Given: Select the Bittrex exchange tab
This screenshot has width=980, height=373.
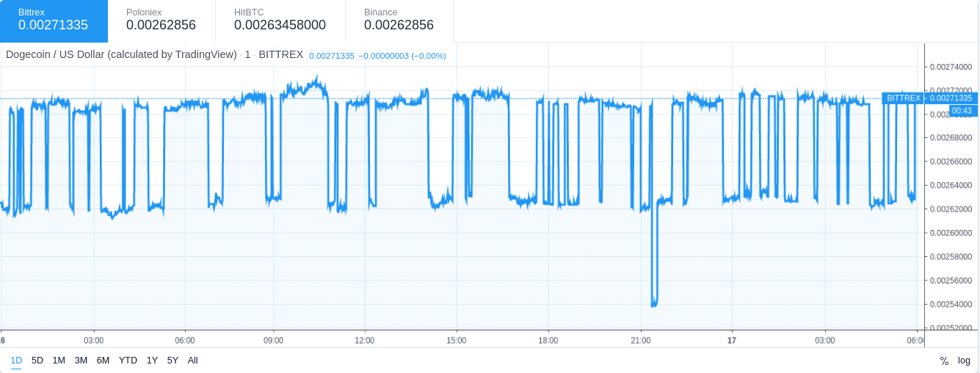Looking at the screenshot, I should point(54,21).
